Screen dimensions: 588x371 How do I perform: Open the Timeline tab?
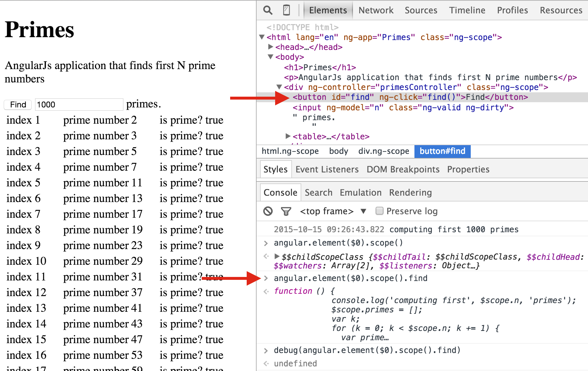pyautogui.click(x=467, y=10)
